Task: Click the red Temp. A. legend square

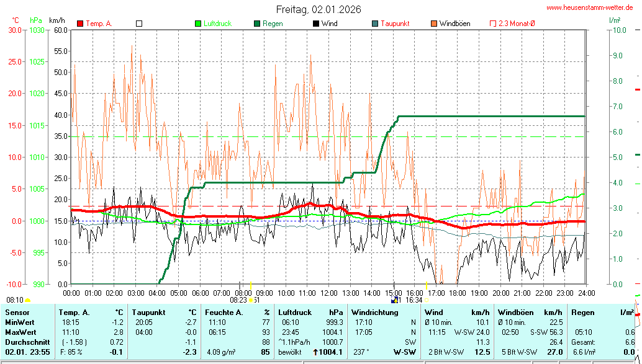Action: click(x=80, y=24)
